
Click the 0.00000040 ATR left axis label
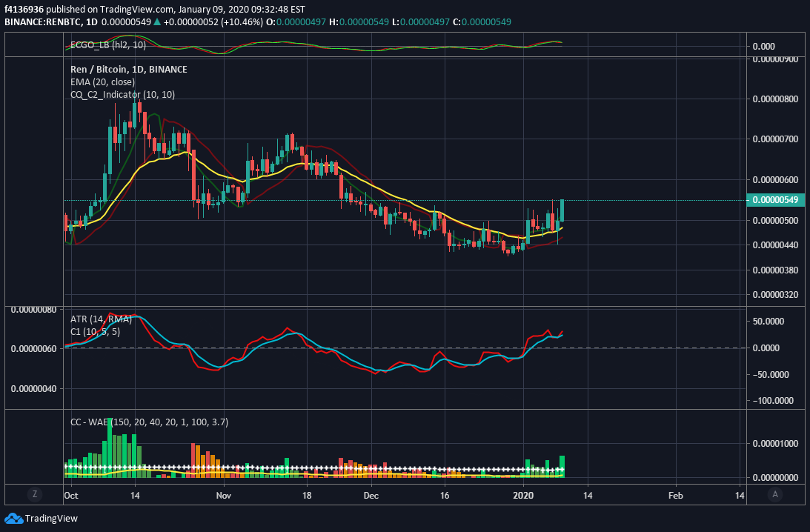[33, 388]
